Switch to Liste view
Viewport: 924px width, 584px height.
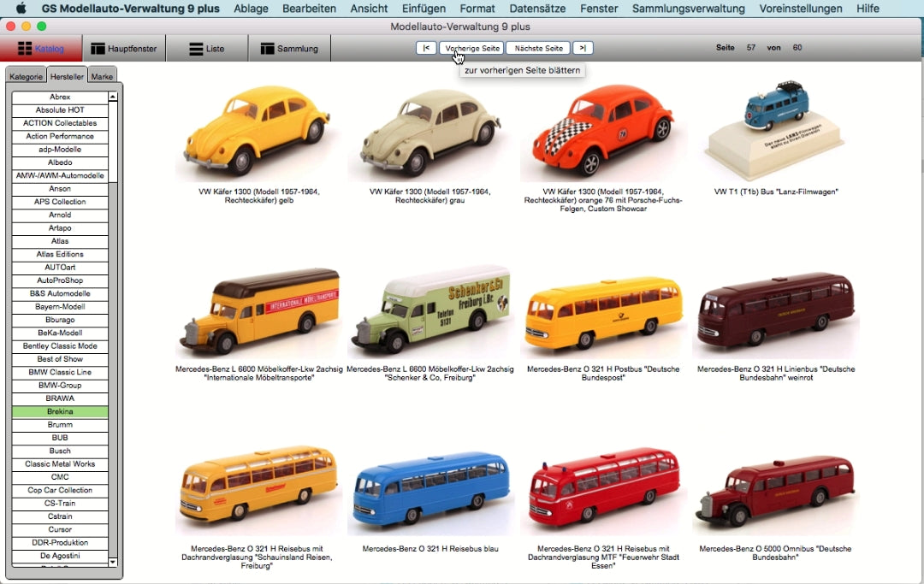tap(206, 49)
